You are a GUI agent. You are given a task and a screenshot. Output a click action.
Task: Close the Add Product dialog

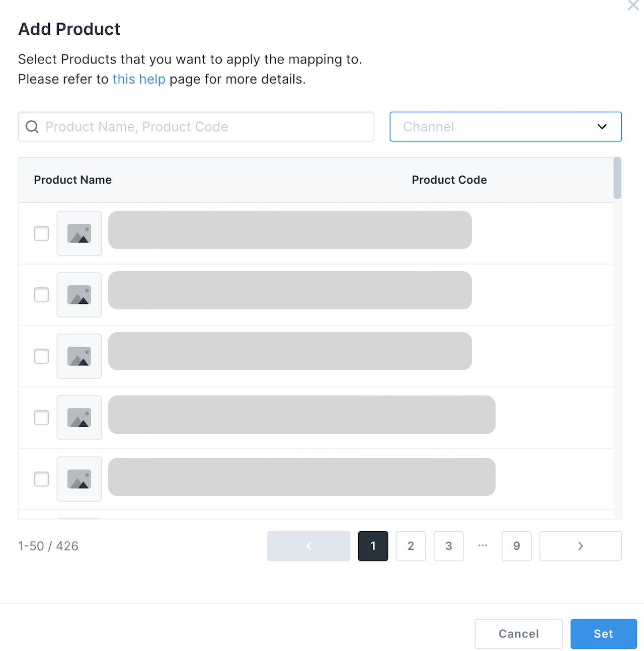(633, 6)
